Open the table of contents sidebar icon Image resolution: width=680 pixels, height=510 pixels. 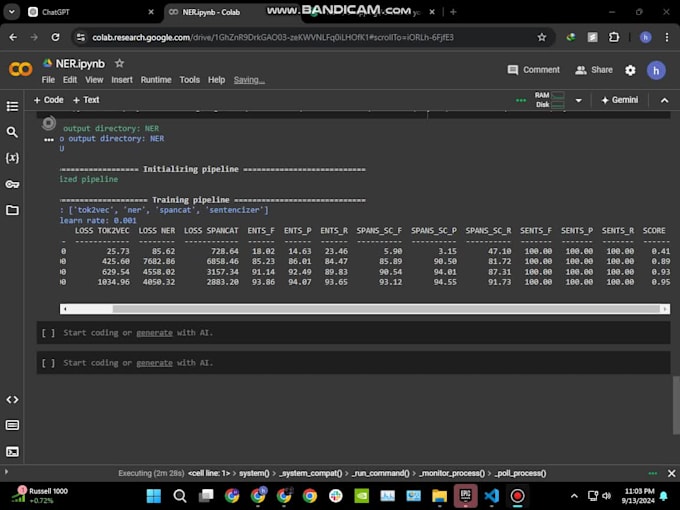[12, 106]
